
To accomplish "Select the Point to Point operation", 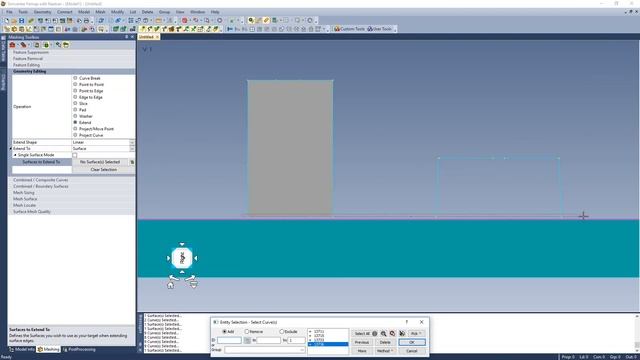I will point(75,84).
